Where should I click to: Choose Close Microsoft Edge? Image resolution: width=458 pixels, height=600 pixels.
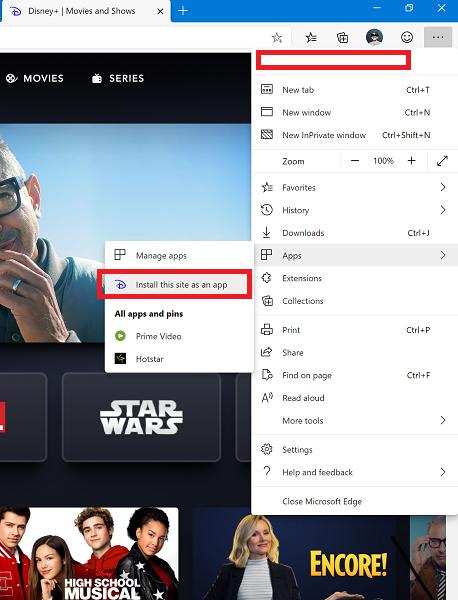[x=322, y=501]
